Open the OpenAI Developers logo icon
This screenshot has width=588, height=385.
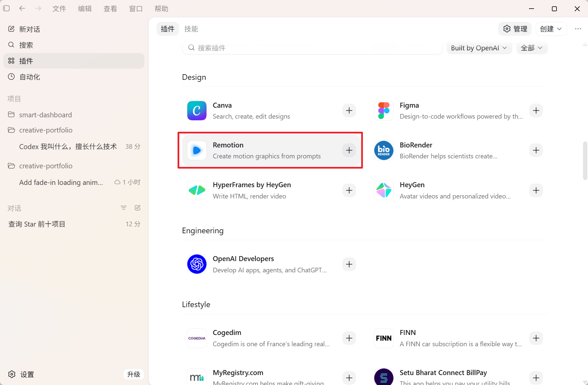tap(197, 264)
